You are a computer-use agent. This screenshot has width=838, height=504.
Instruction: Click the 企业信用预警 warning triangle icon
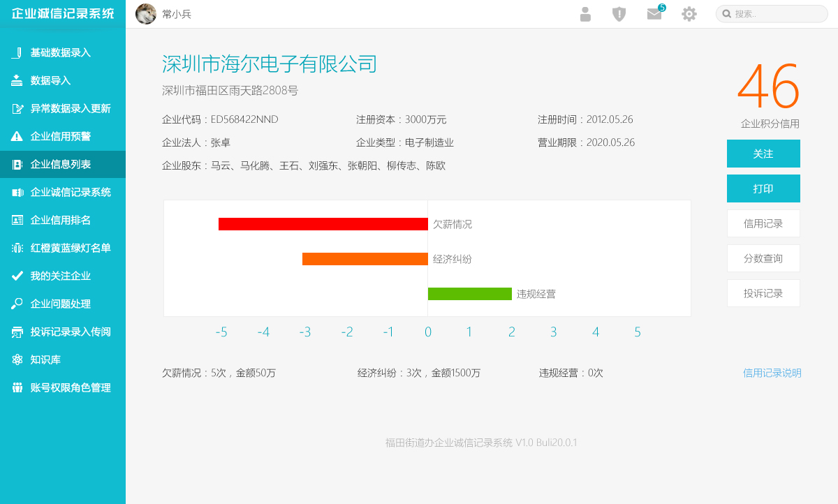pos(17,136)
